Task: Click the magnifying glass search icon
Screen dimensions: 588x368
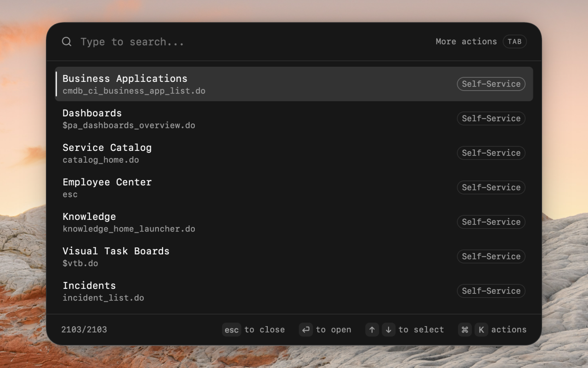Action: [67, 42]
